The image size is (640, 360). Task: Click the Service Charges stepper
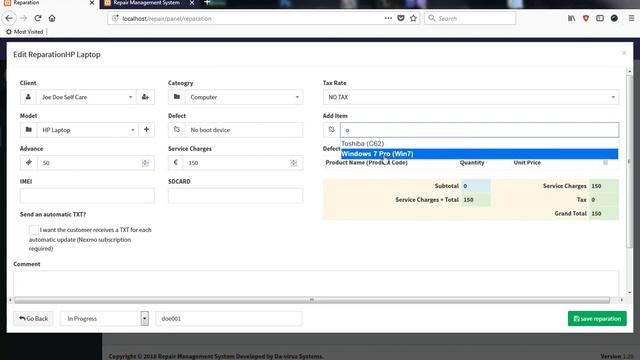click(293, 163)
